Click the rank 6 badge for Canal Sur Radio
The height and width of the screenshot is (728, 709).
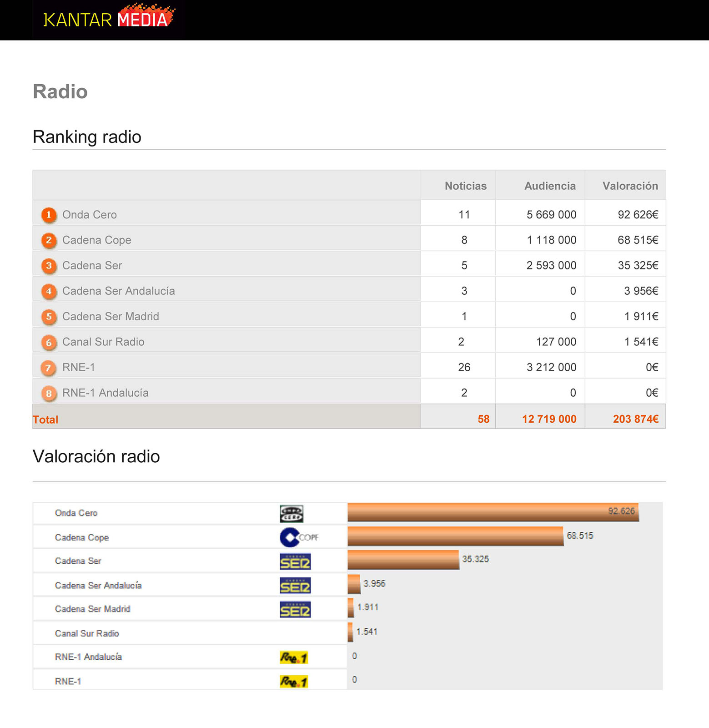click(x=49, y=342)
